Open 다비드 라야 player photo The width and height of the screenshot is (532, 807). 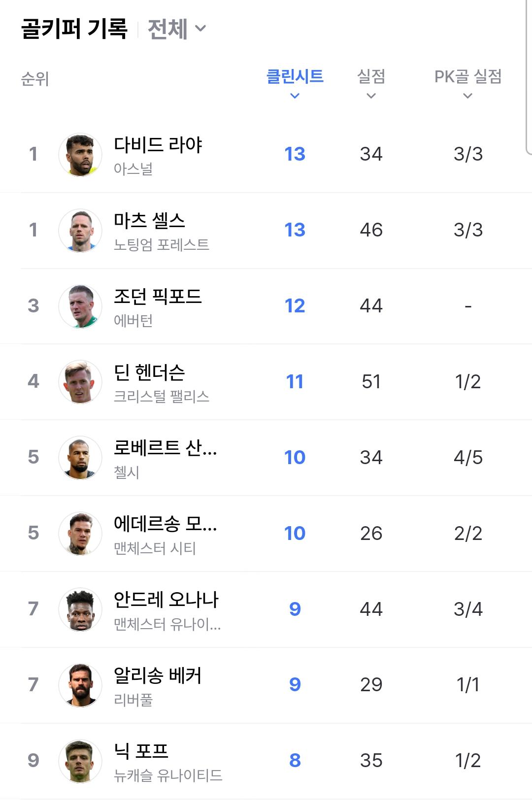point(80,154)
